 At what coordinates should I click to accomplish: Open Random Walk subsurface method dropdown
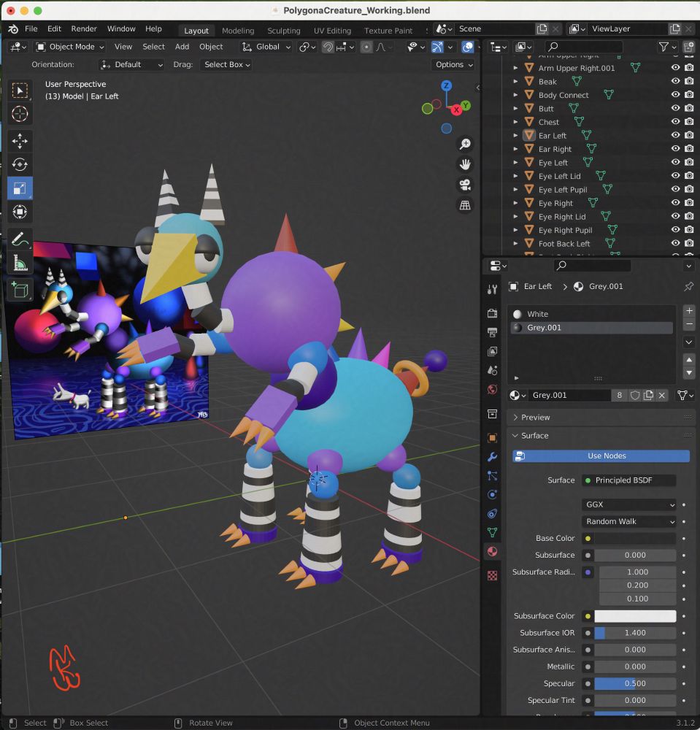pos(628,521)
